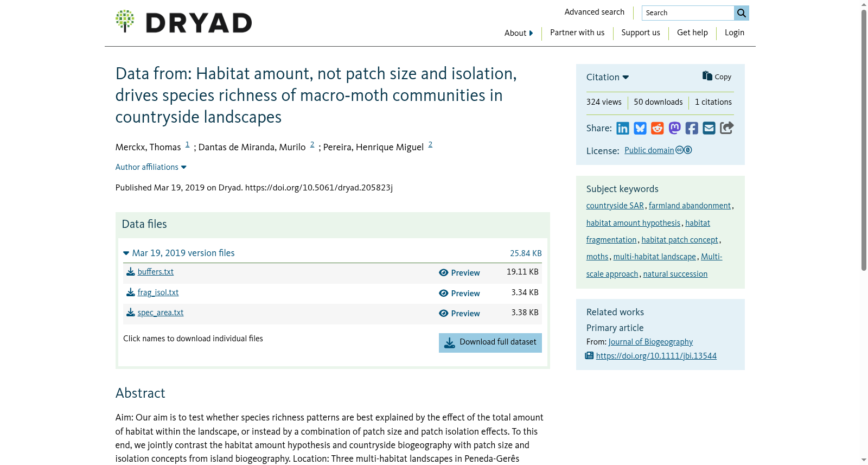This screenshot has width=868, height=465.
Task: Open https://doi.org/10.1111/jbi.13544 link
Action: click(x=656, y=356)
